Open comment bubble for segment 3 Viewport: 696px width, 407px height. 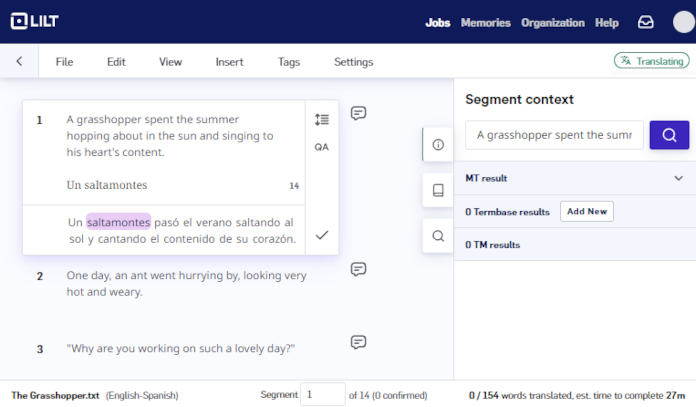358,342
